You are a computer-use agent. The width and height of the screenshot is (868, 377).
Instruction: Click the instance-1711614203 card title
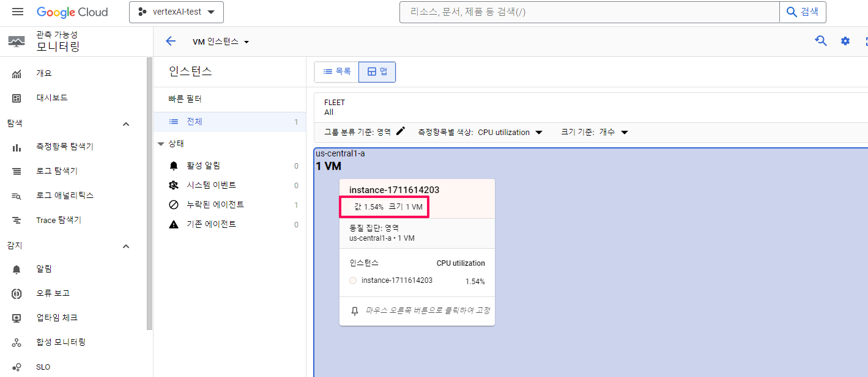394,190
